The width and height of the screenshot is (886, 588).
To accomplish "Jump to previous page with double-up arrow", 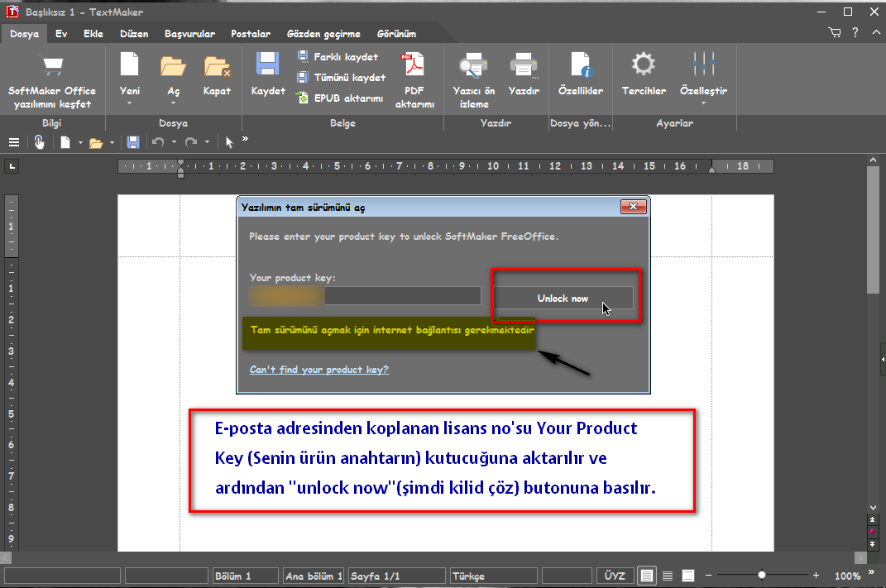I will point(873,519).
